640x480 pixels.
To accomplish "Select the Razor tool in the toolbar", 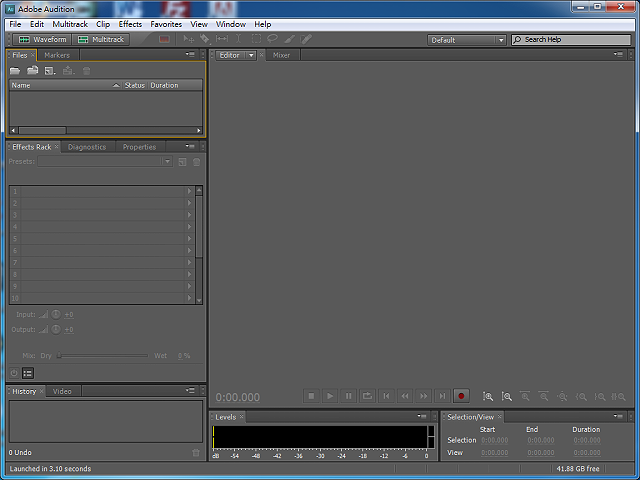I will click(x=204, y=39).
